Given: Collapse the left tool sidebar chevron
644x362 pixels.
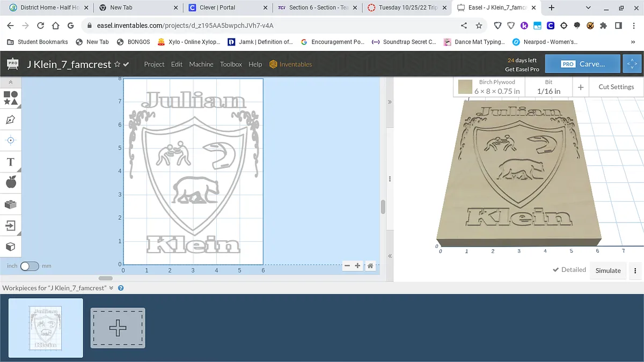Looking at the screenshot, I should (11, 82).
